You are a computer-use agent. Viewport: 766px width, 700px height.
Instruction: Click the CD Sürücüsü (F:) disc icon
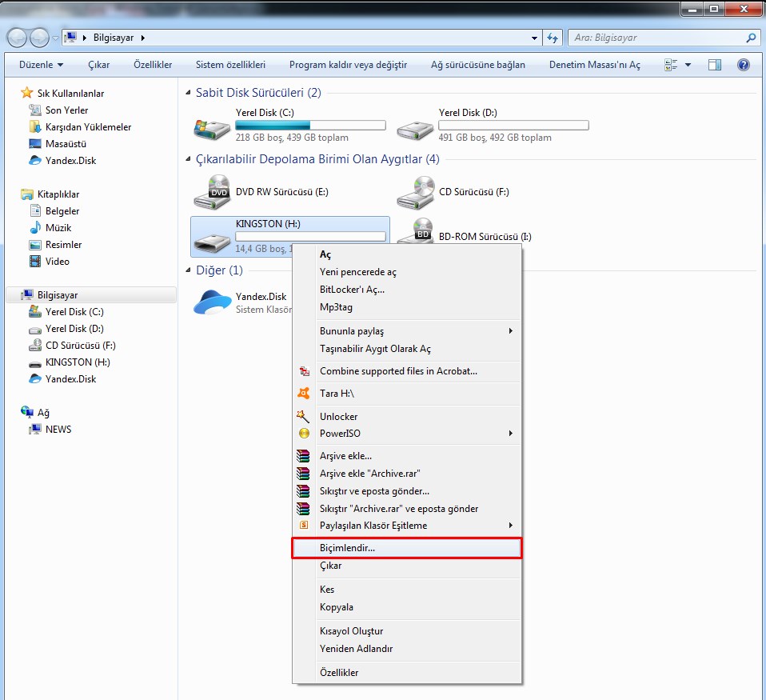(416, 192)
